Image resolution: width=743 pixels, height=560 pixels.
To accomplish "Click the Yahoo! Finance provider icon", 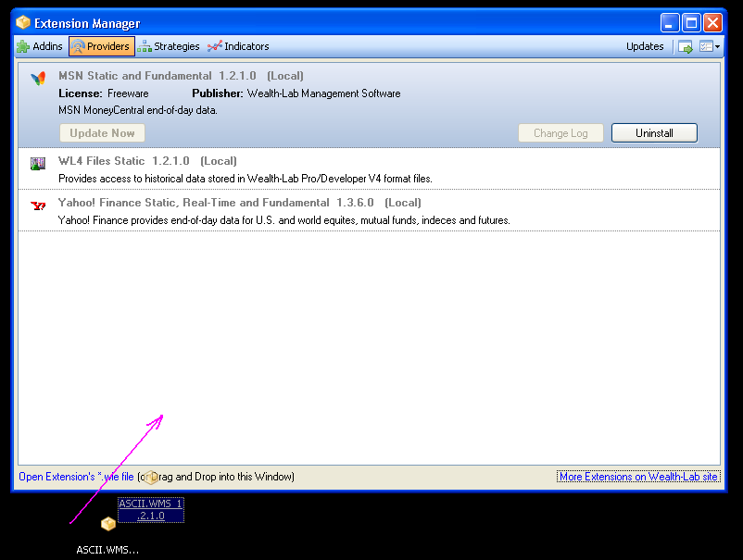I will [x=38, y=205].
